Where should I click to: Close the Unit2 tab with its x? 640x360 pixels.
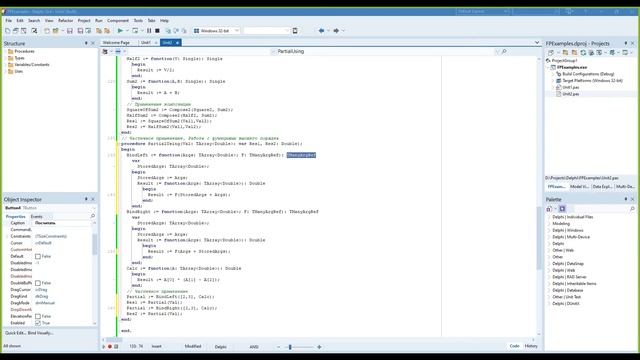(x=178, y=43)
